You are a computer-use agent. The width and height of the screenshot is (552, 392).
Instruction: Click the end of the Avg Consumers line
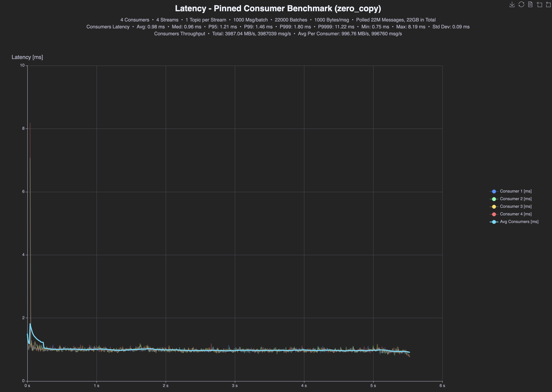pyautogui.click(x=409, y=352)
